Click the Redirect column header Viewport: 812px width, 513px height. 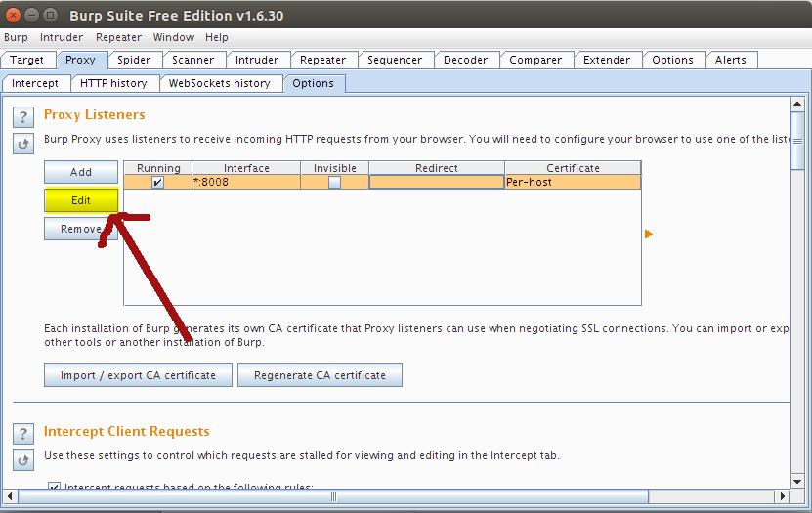click(x=437, y=168)
